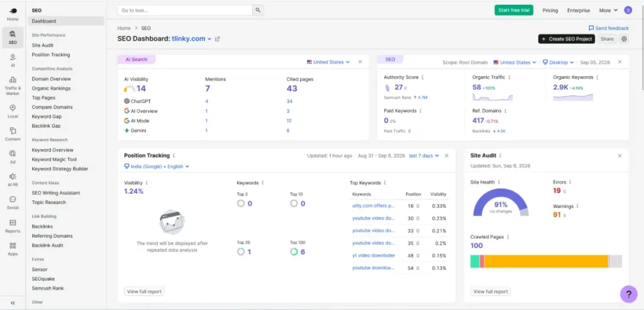Open the help question mark bubble
This screenshot has width=644, height=310.
coord(628,294)
